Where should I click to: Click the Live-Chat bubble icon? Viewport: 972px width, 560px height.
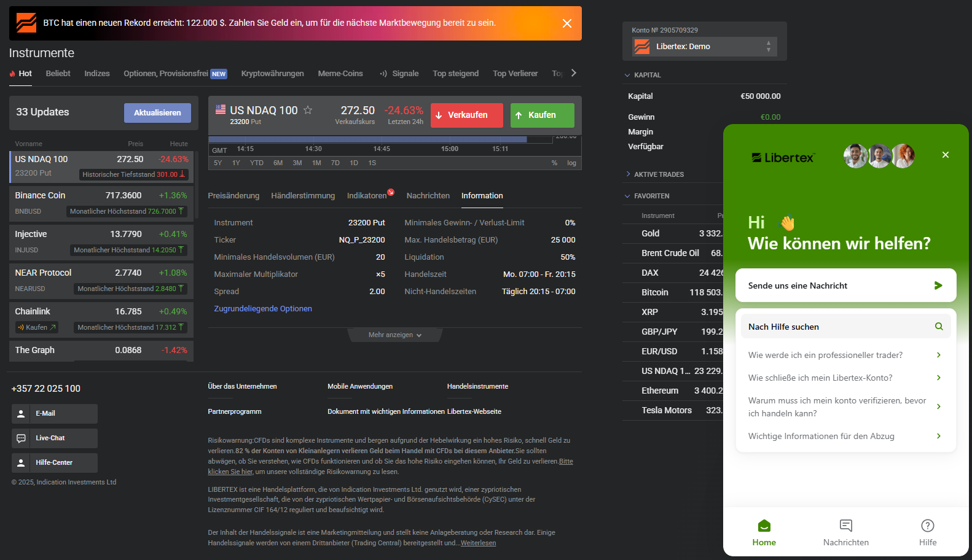[21, 438]
